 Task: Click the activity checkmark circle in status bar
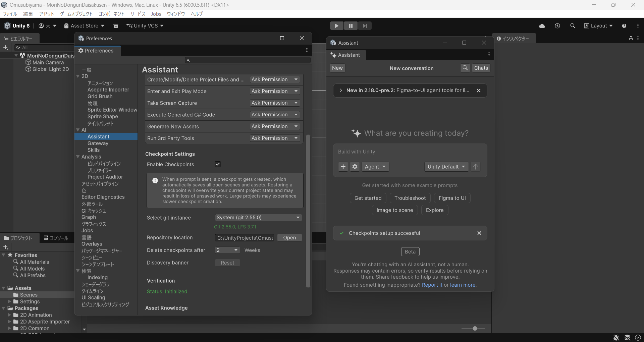[x=638, y=338]
